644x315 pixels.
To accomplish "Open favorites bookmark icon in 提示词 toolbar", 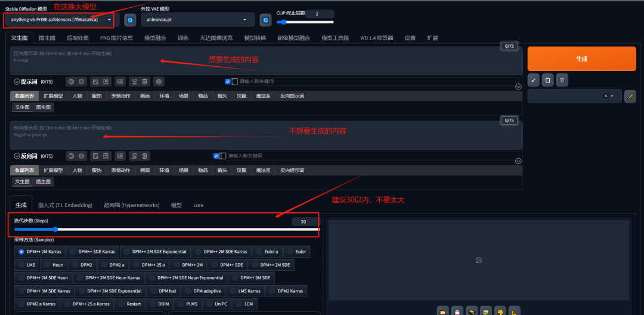I will (x=106, y=81).
